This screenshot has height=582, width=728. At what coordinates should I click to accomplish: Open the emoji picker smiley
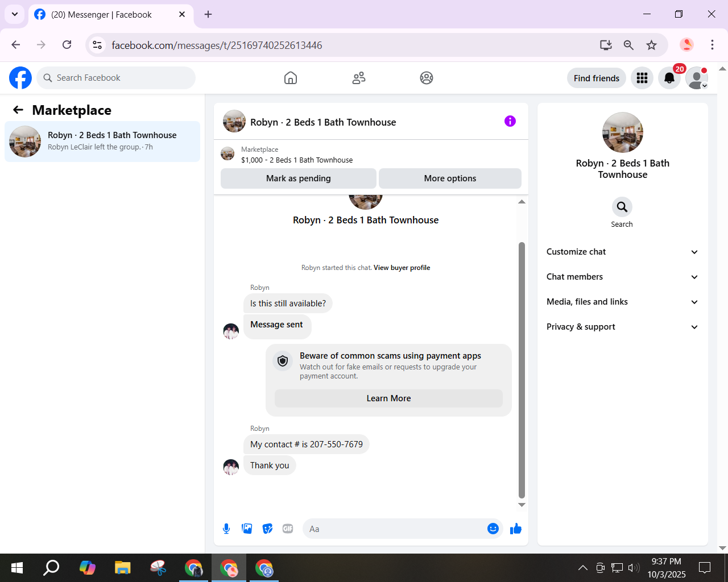(x=493, y=529)
